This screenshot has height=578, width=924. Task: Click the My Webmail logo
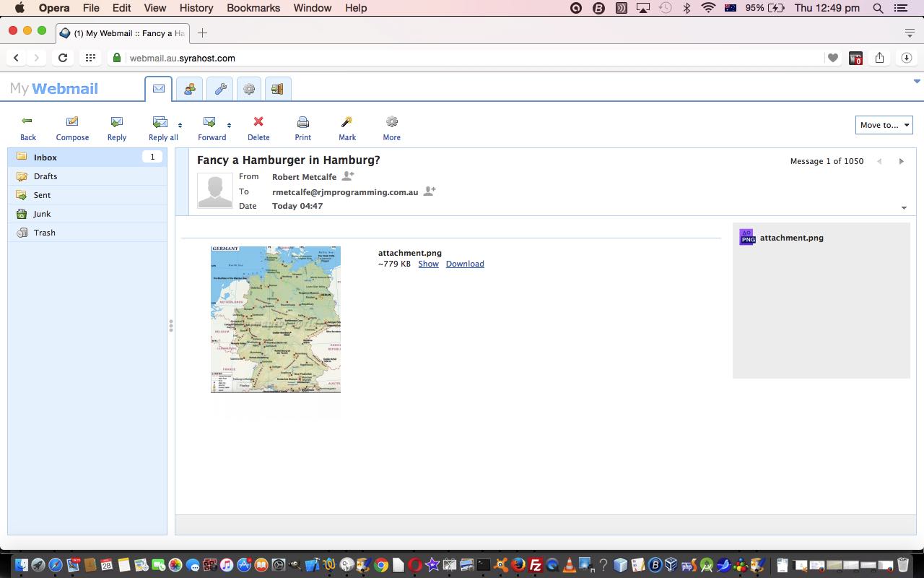pyautogui.click(x=54, y=89)
